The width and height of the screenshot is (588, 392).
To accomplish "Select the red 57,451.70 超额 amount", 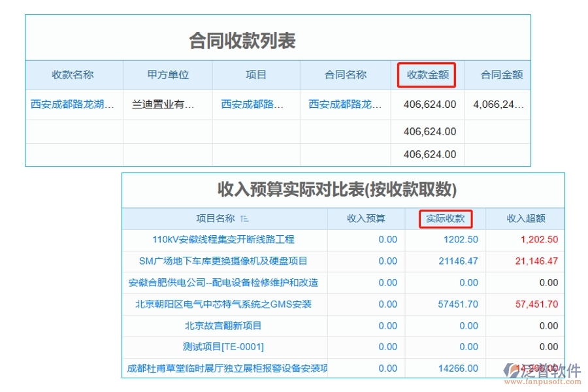I will (x=537, y=304).
